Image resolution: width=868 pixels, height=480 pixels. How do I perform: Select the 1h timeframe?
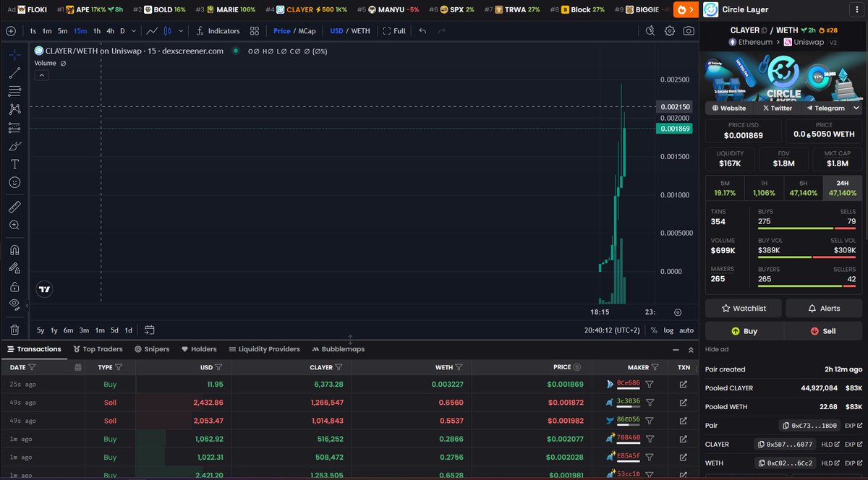click(x=97, y=31)
